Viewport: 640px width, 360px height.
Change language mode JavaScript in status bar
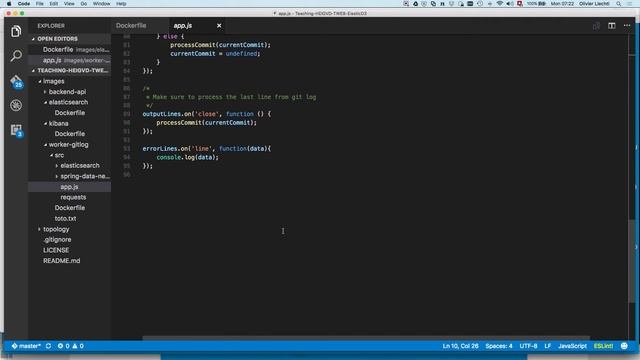572,346
